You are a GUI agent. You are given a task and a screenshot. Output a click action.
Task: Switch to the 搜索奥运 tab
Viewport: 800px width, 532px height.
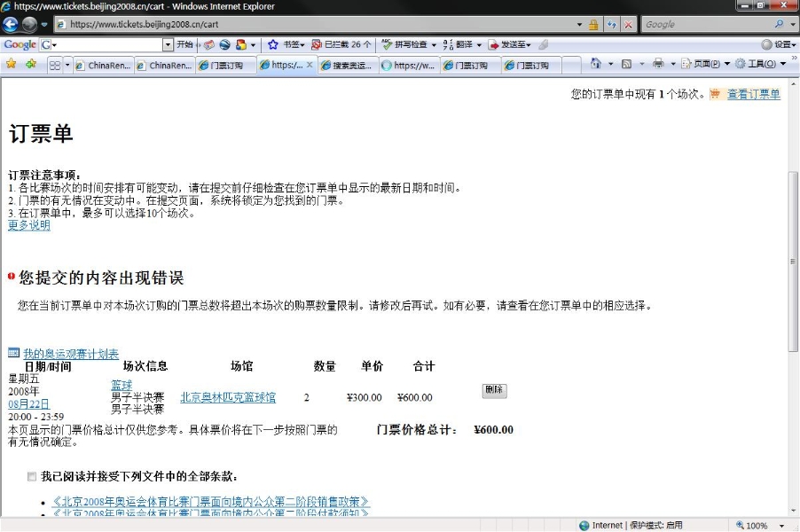(348, 66)
